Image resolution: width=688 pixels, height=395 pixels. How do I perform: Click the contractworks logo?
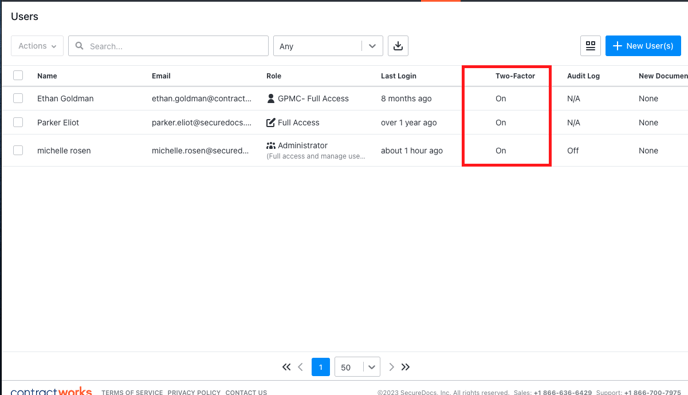pos(51,391)
